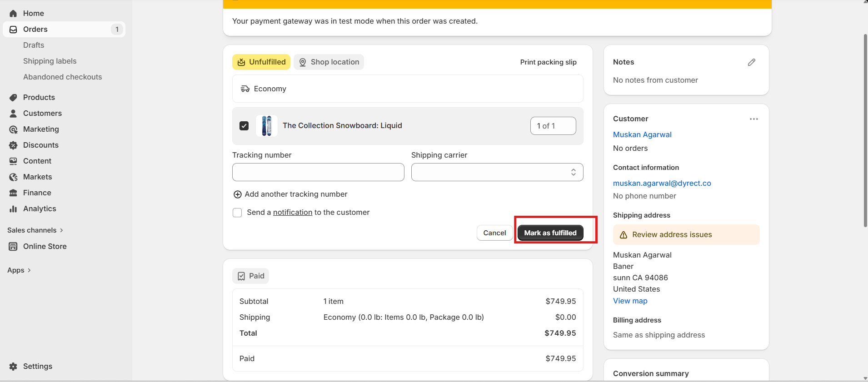Enable Send a notification to customer
Screen dimensions: 868x382
click(237, 213)
